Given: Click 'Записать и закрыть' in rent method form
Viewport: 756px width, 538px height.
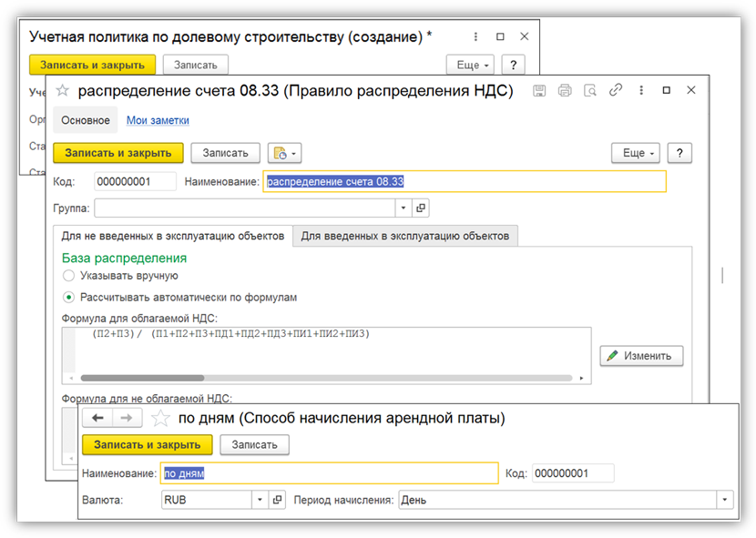Looking at the screenshot, I should pos(147,444).
